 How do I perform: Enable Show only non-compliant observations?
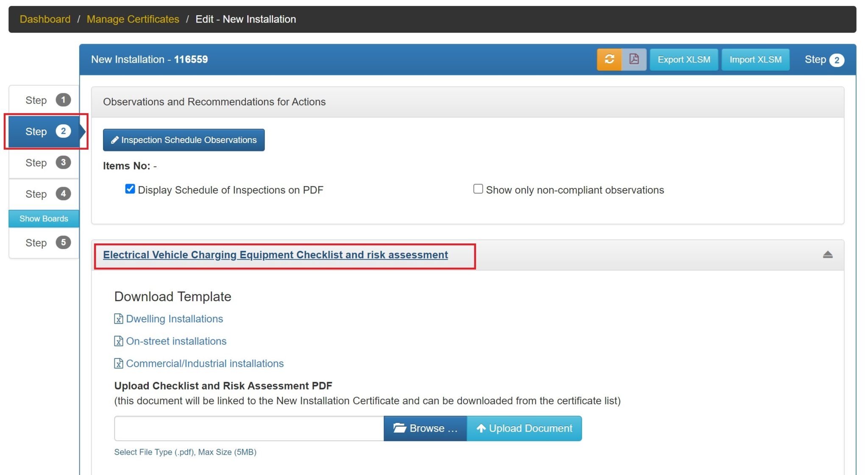pyautogui.click(x=478, y=188)
